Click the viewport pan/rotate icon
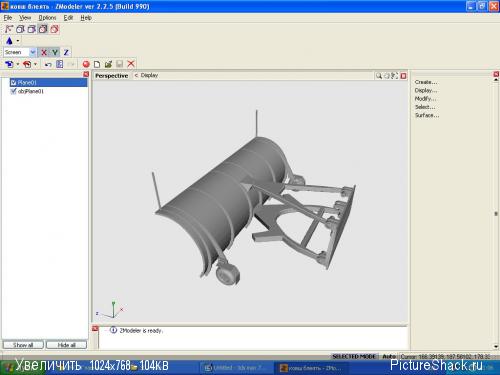This screenshot has width=500, height=375. (x=387, y=76)
